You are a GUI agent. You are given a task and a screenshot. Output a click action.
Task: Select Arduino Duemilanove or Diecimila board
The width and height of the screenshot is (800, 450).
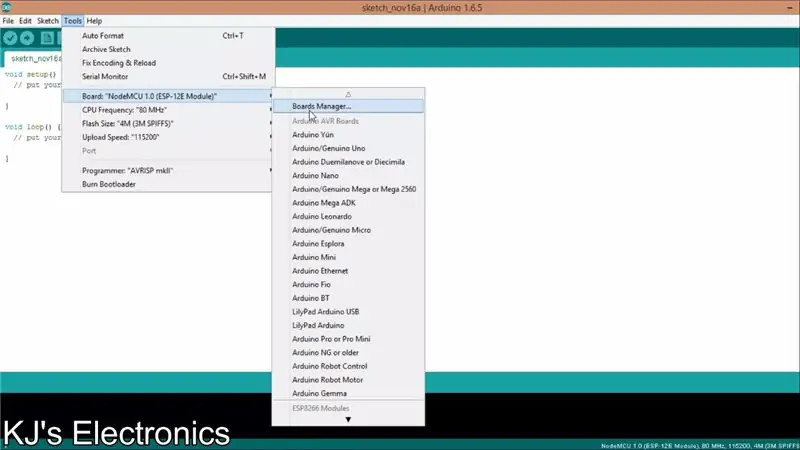pos(348,162)
